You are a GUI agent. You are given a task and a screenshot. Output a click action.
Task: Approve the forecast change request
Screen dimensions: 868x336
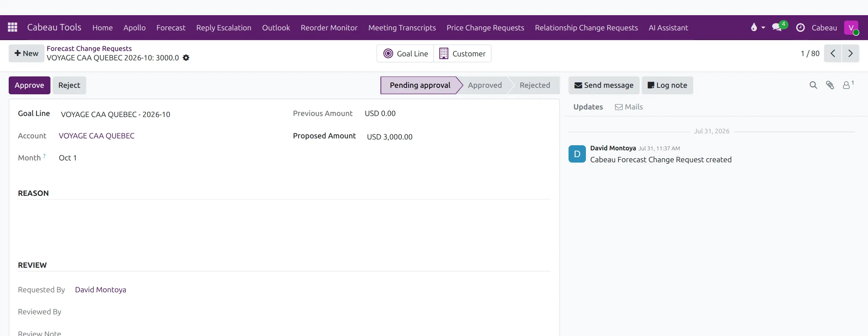click(x=29, y=85)
